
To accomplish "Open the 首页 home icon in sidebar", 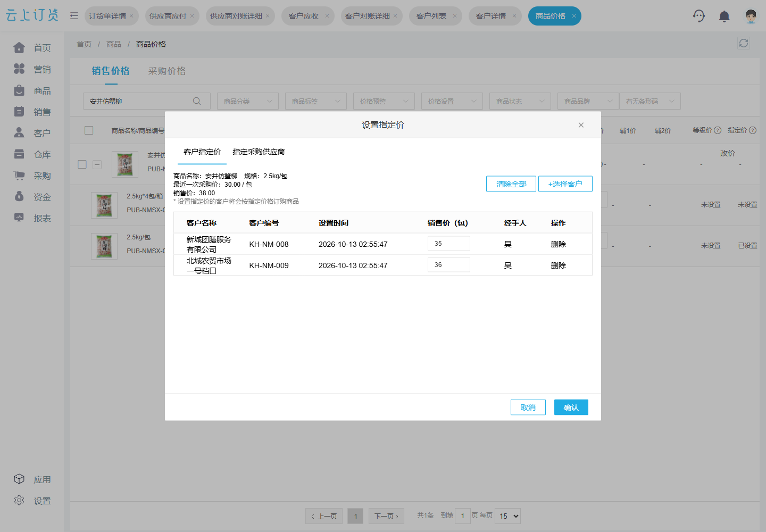I will (x=19, y=48).
